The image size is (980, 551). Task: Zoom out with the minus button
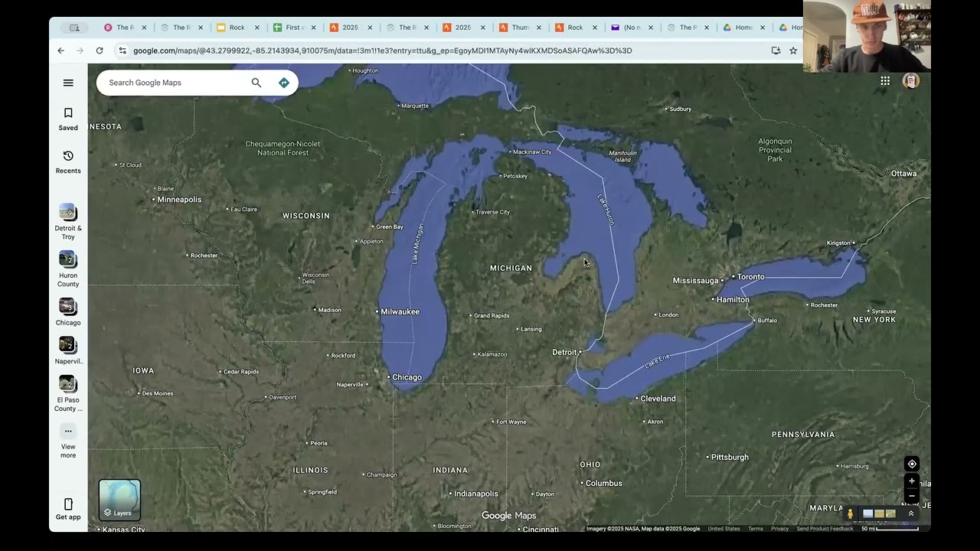coord(911,496)
